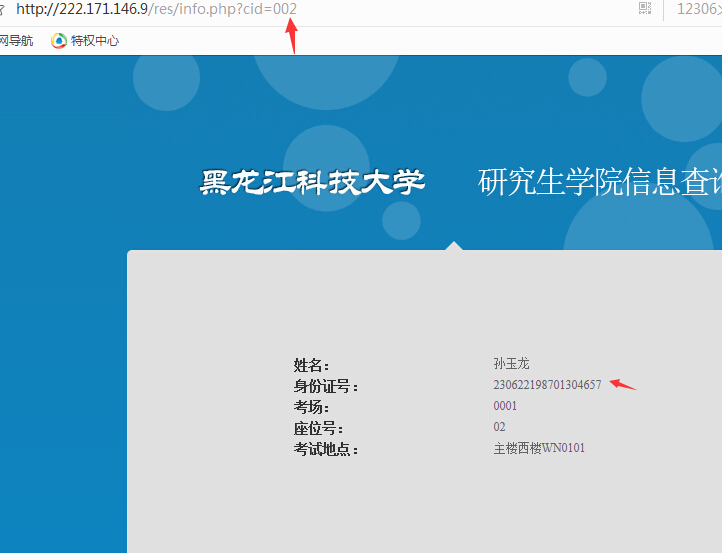Click the 身份证号 label
The width and height of the screenshot is (722, 553).
[326, 386]
